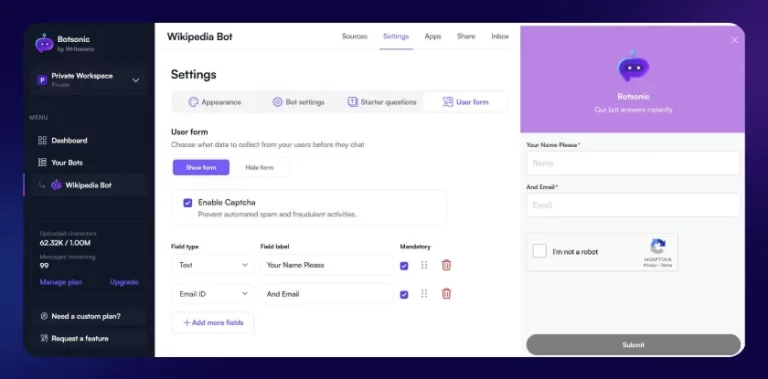The height and width of the screenshot is (379, 768).
Task: Check the I'm not a robot box
Action: click(540, 252)
